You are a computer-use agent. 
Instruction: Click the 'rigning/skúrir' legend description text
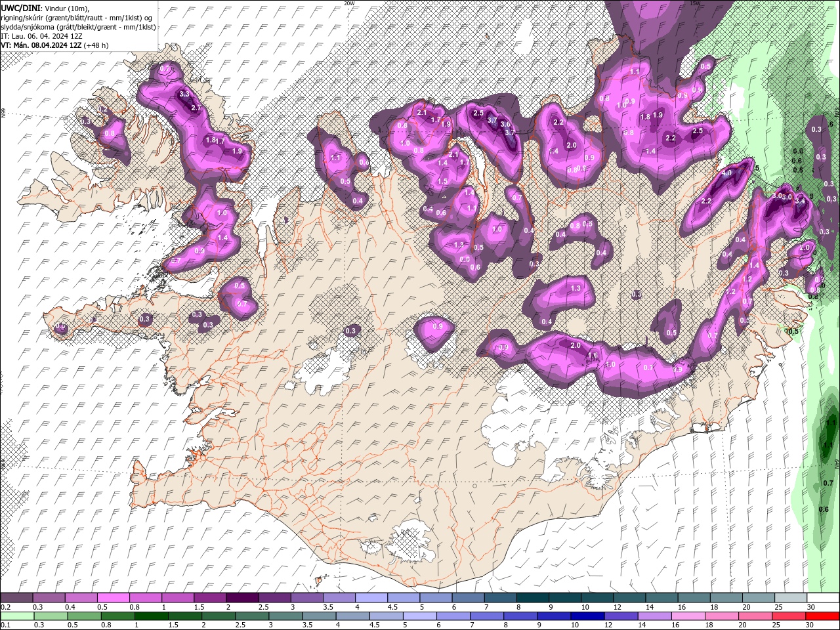tap(22, 18)
